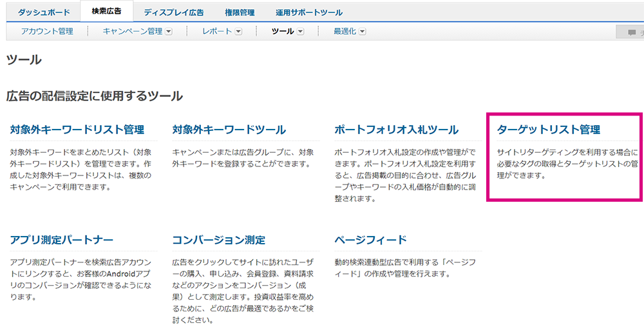Viewport: 644px width, 334px height.
Task: Click description starting サイトリターゲティングを利用する
Action: [567, 164]
